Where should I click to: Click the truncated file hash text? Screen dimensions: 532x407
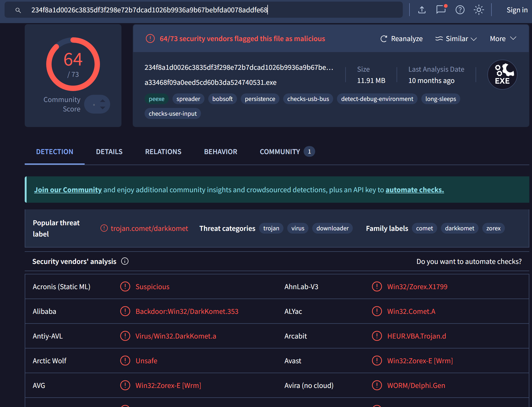coord(239,67)
